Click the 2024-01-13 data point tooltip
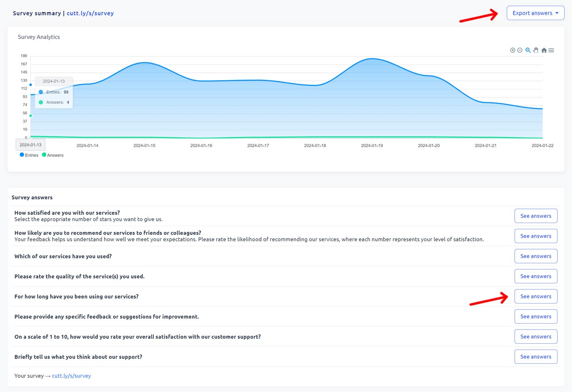Image resolution: width=572 pixels, height=392 pixels. (x=54, y=92)
